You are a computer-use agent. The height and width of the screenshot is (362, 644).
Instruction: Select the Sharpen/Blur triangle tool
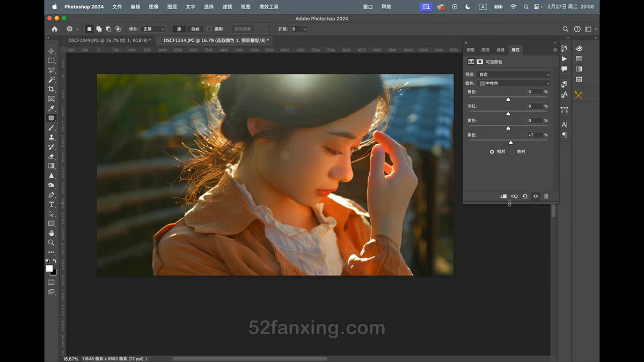pyautogui.click(x=52, y=175)
